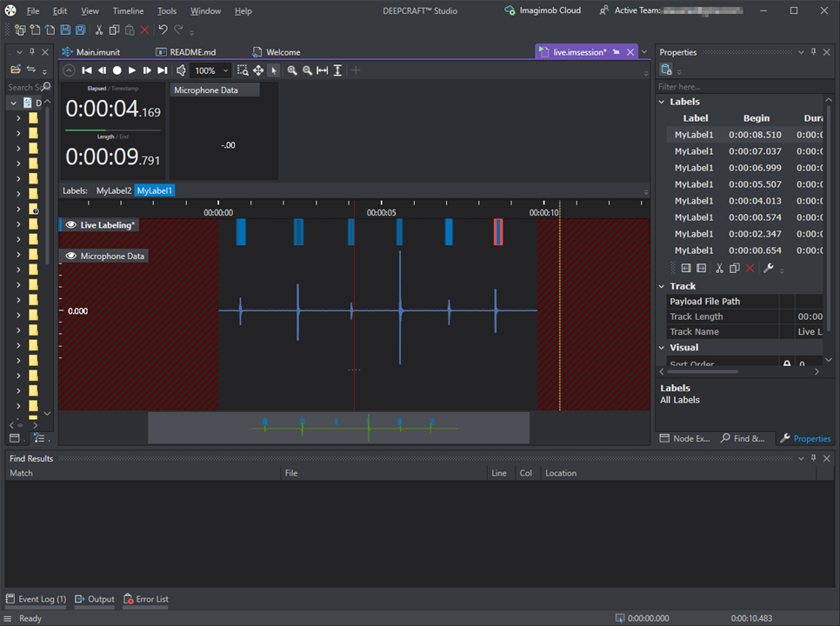The image size is (840, 626).
Task: Click the zoom in magnifier icon
Action: click(x=292, y=70)
